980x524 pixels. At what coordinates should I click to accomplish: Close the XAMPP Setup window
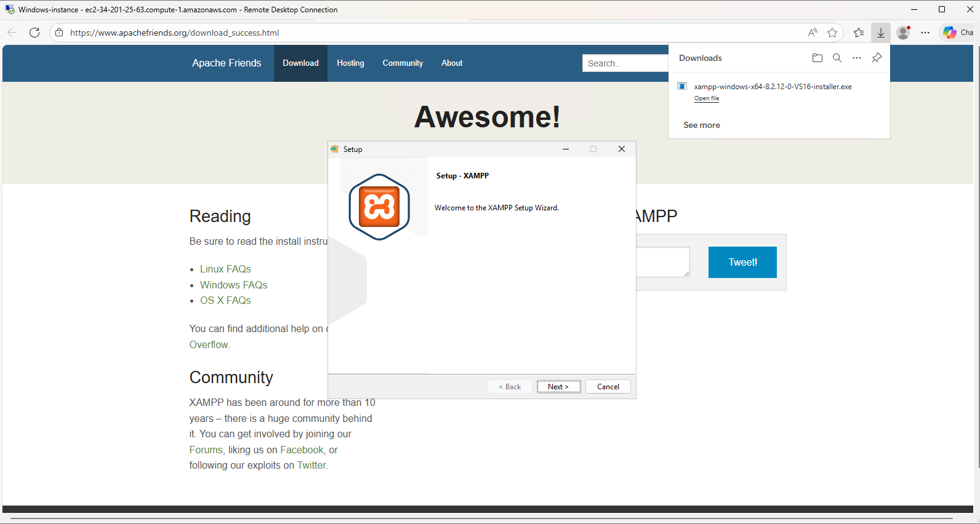click(622, 149)
